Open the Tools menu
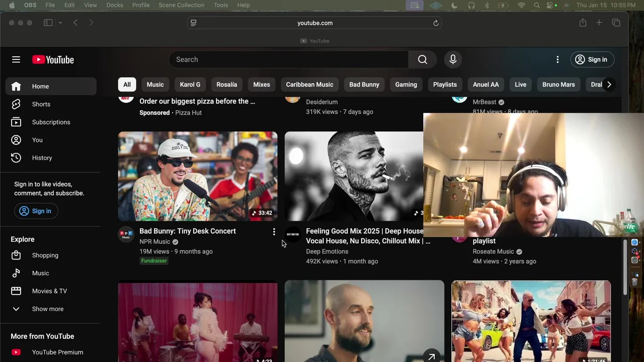The image size is (644, 362). pos(221,5)
